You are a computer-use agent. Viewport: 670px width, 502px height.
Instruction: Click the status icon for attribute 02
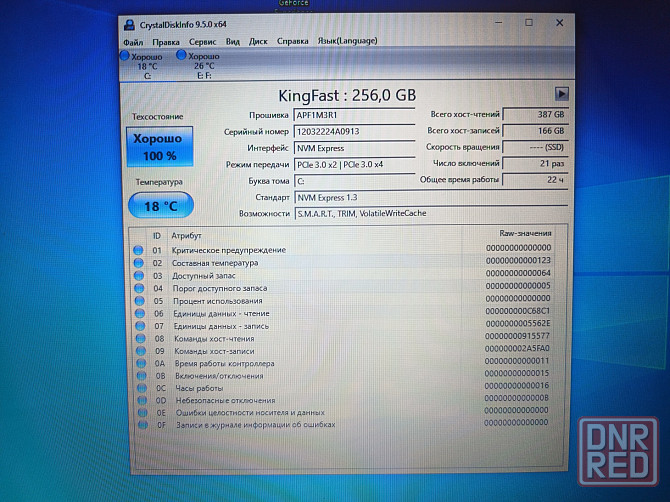tap(138, 263)
